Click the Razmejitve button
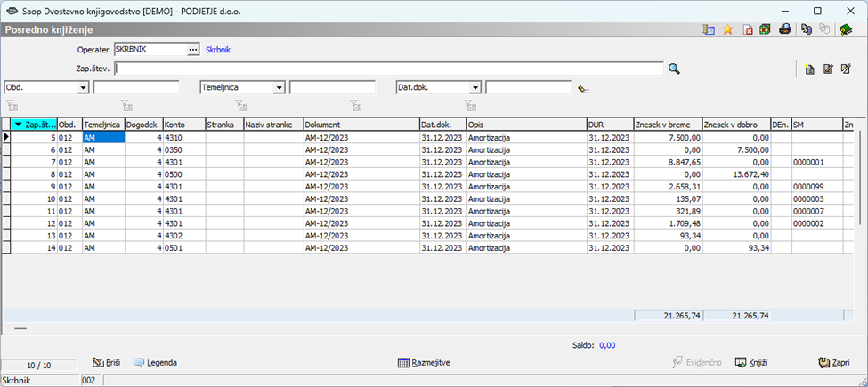Screen dimensions: 868x387 pyautogui.click(x=424, y=363)
